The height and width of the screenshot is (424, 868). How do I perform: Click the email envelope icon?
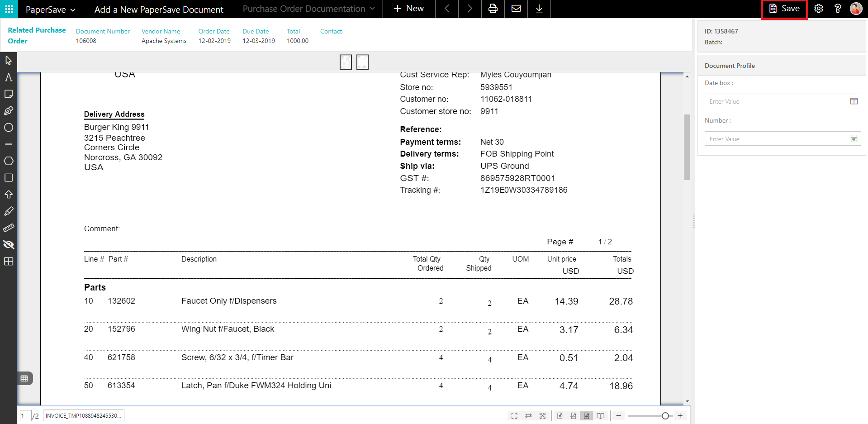pos(516,9)
